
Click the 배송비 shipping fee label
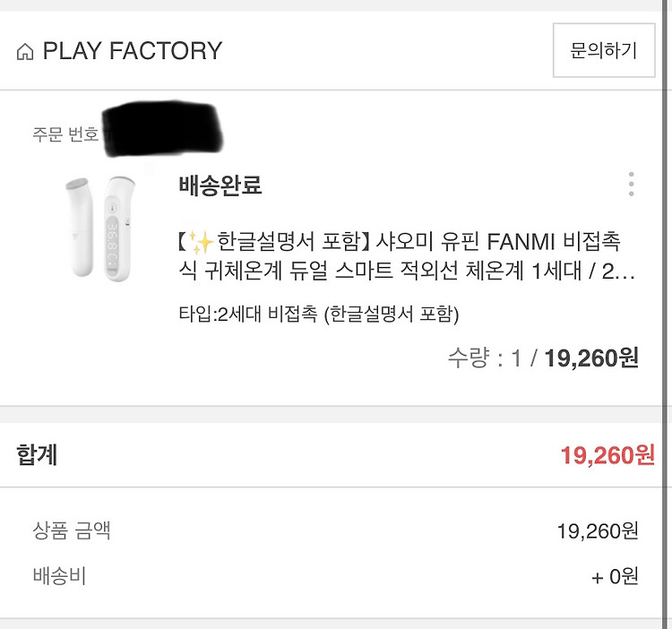pyautogui.click(x=59, y=575)
